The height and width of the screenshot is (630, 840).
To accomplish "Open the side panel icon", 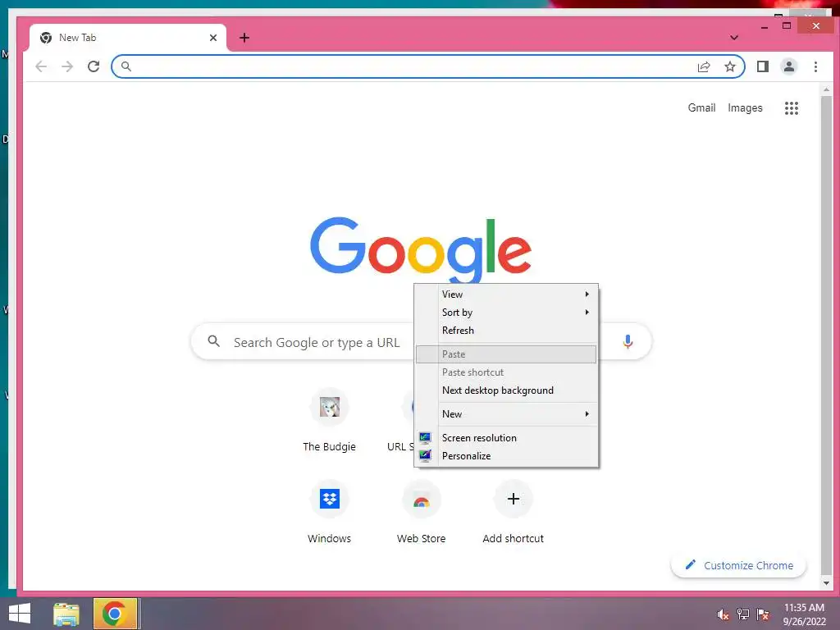I will (762, 66).
